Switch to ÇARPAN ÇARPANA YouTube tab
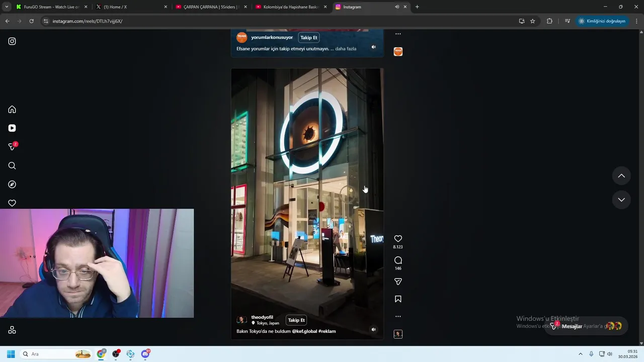The height and width of the screenshot is (362, 644). (210, 7)
